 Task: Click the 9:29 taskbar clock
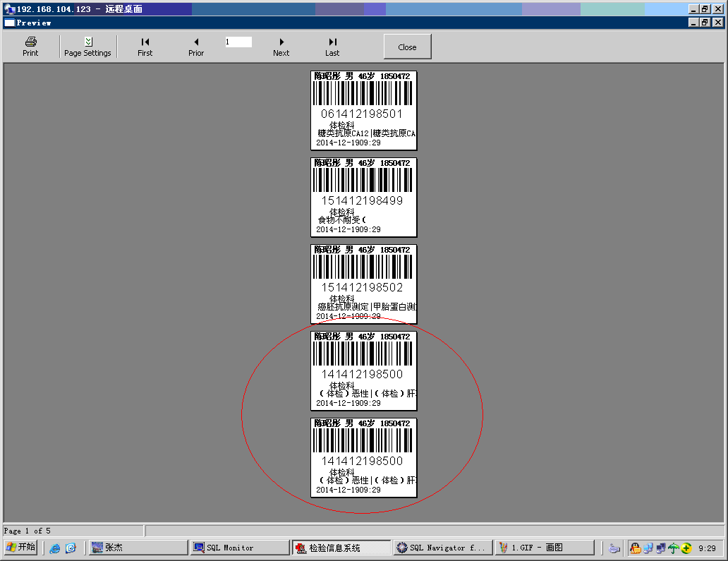707,548
